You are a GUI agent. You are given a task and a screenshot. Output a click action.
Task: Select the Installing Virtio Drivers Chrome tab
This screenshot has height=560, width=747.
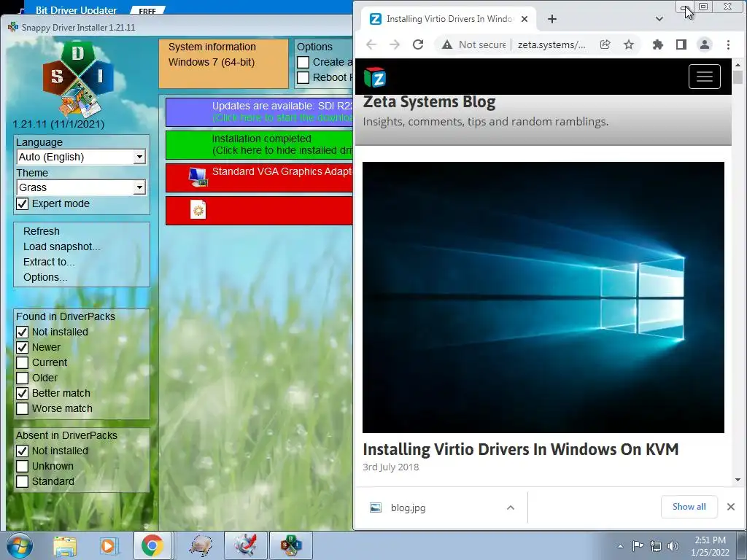449,19
